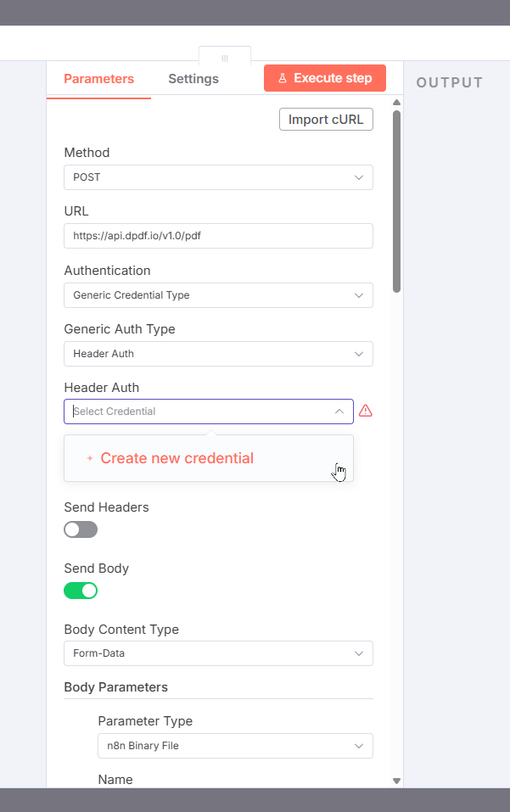Enable the Send Headers toggle
Viewport: 510px width, 812px height.
[x=81, y=529]
